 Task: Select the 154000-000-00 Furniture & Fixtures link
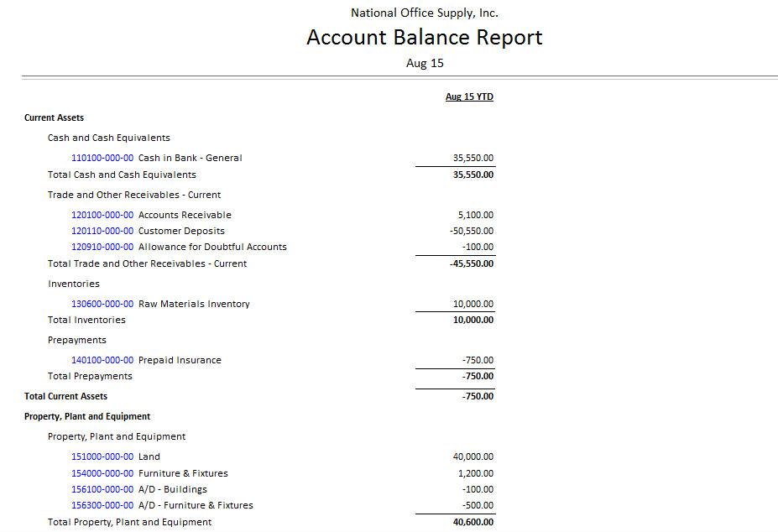(x=102, y=473)
